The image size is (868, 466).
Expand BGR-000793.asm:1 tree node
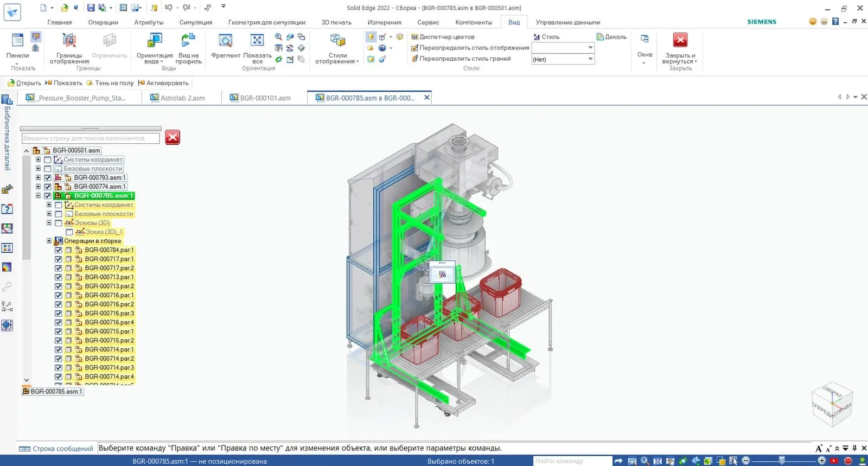click(x=38, y=177)
